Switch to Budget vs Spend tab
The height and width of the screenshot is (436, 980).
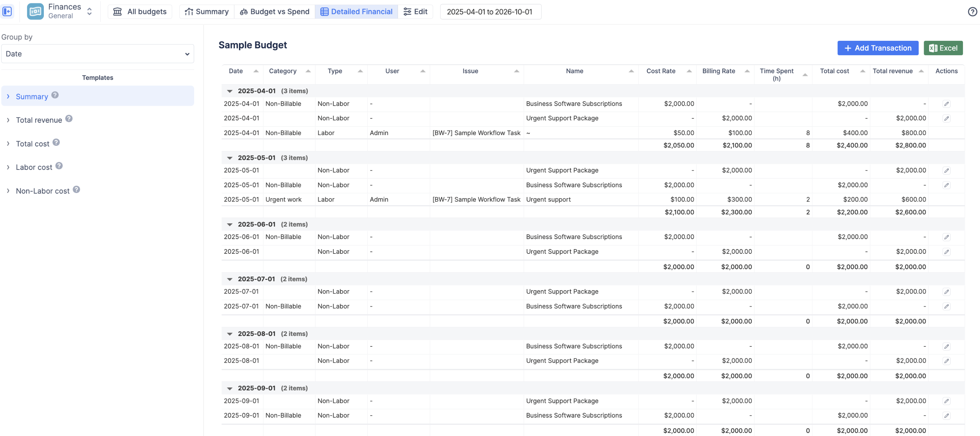pos(274,11)
